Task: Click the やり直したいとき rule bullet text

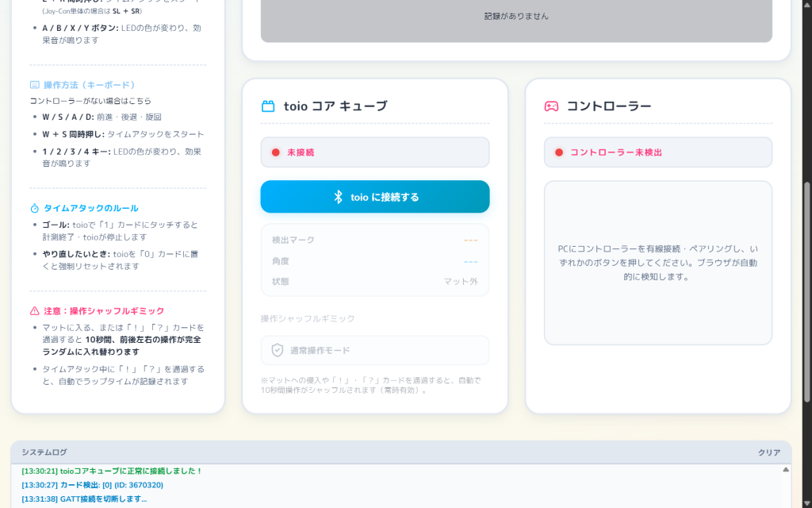Action: coord(121,260)
